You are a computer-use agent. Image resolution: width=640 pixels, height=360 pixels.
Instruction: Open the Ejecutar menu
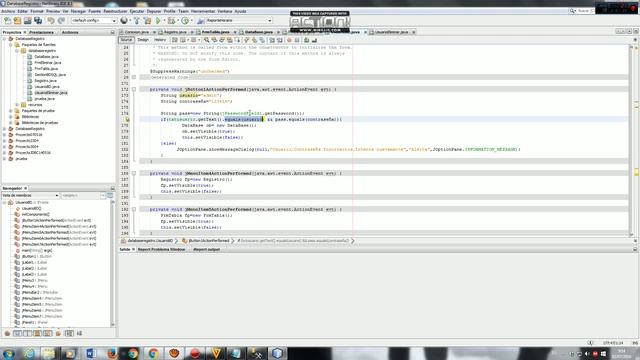tap(137, 11)
